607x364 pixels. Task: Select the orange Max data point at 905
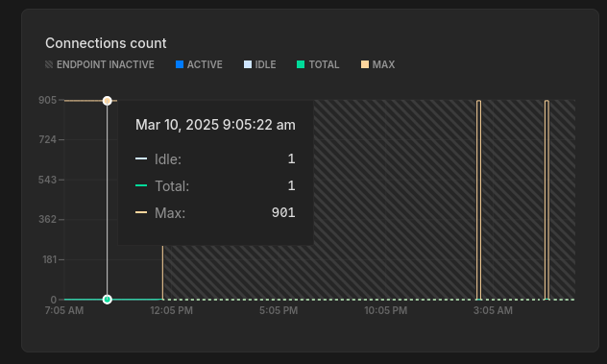point(108,101)
